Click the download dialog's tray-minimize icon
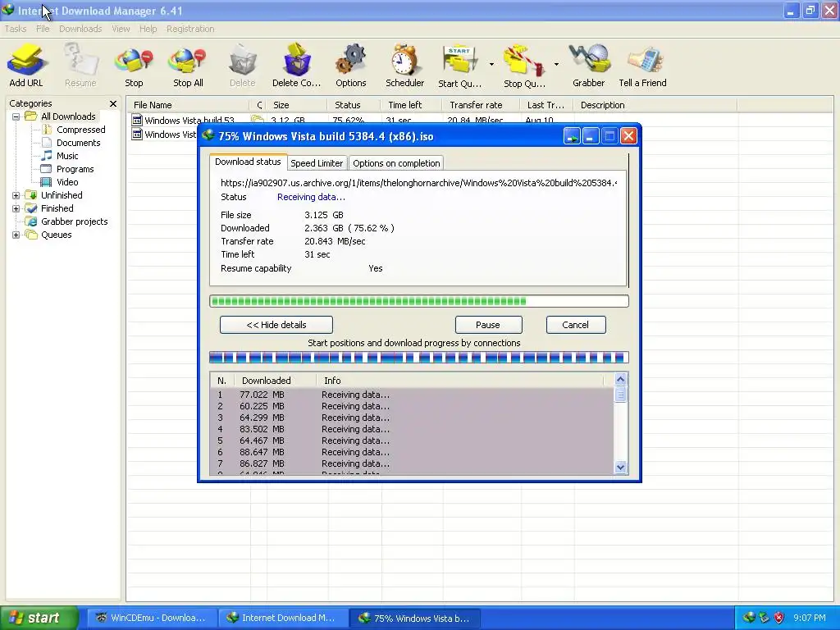The width and height of the screenshot is (840, 630). coord(572,137)
